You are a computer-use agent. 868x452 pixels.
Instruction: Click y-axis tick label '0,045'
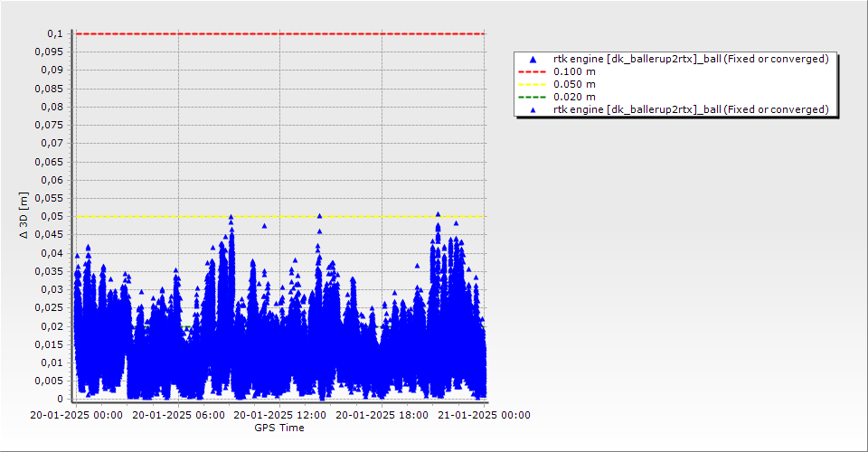(x=49, y=234)
